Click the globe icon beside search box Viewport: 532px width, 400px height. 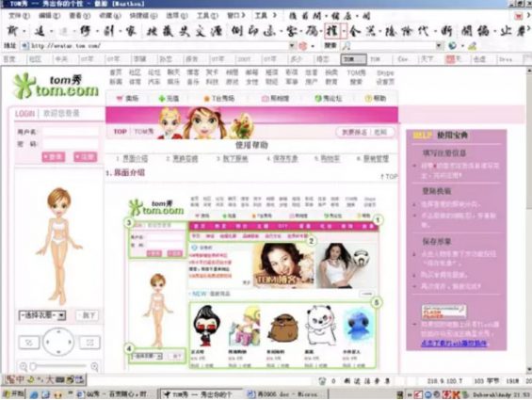pos(452,46)
